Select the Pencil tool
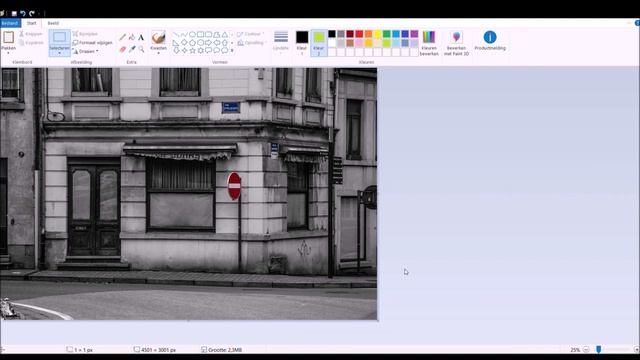The width and height of the screenshot is (640, 360). coord(122,38)
